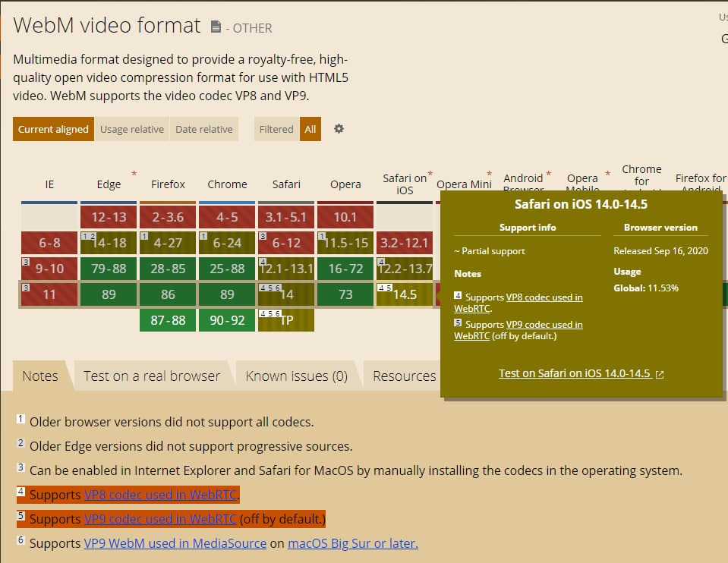Select the IE 9-10 cell
The height and width of the screenshot is (563, 728).
49,269
